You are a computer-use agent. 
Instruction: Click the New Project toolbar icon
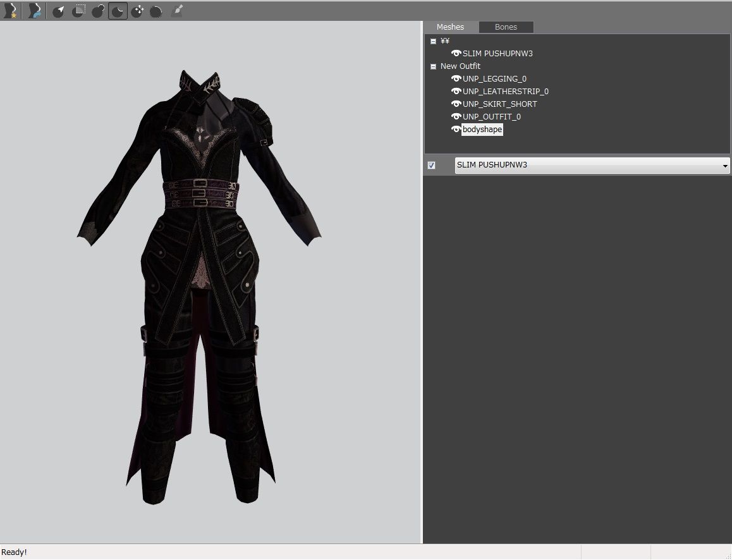point(9,11)
